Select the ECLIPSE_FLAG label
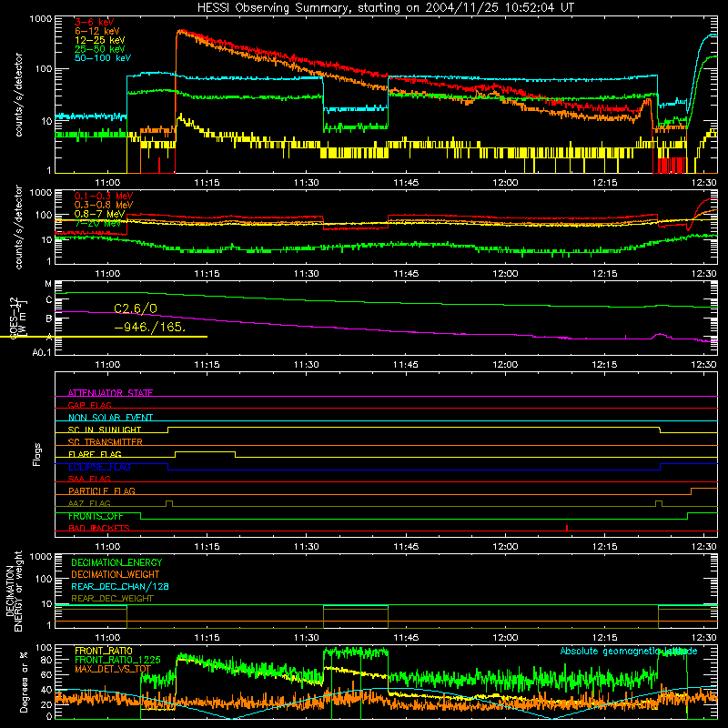Image resolution: width=728 pixels, height=728 pixels. [99, 467]
